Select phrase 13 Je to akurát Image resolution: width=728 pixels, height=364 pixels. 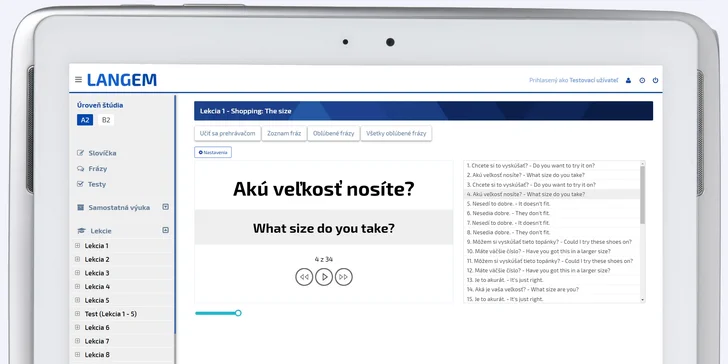[552, 280]
